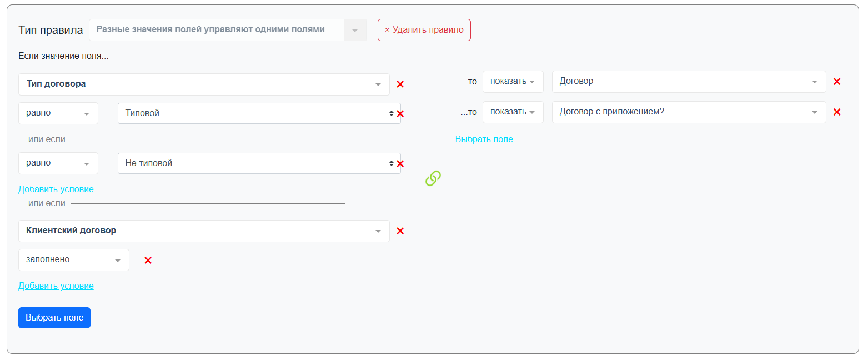This screenshot has width=868, height=360.
Task: Click Добавить условие link under Не типовой
Action: (56, 189)
